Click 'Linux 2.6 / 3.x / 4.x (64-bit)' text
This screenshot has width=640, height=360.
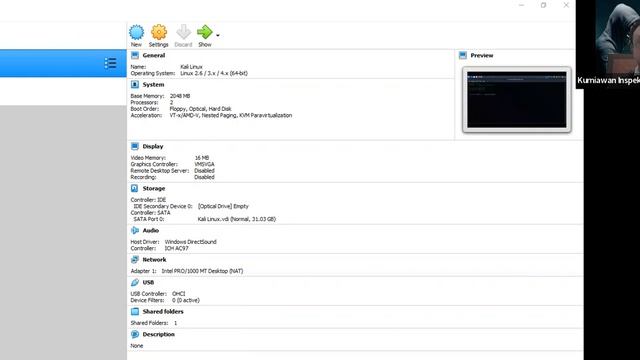(214, 73)
